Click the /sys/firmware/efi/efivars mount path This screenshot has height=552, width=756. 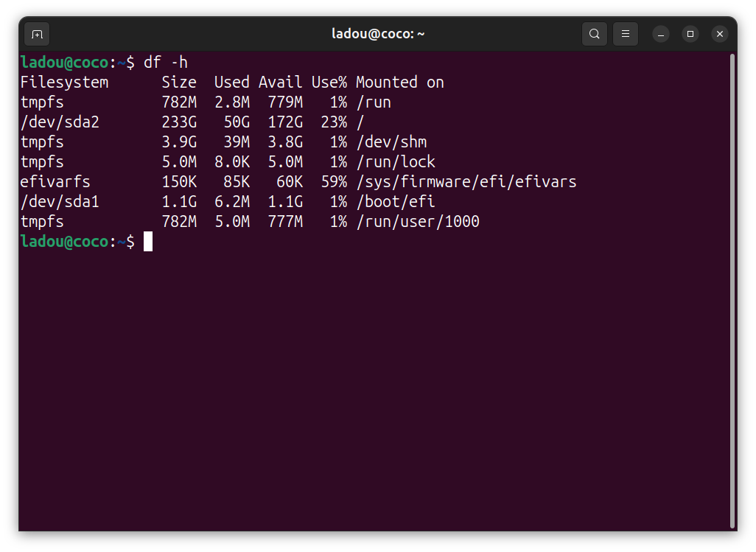coord(466,182)
